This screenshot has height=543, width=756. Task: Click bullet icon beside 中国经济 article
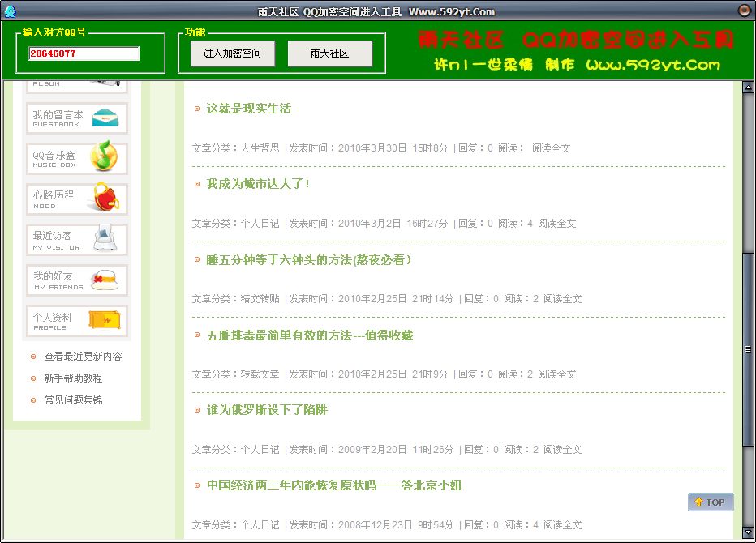[197, 485]
